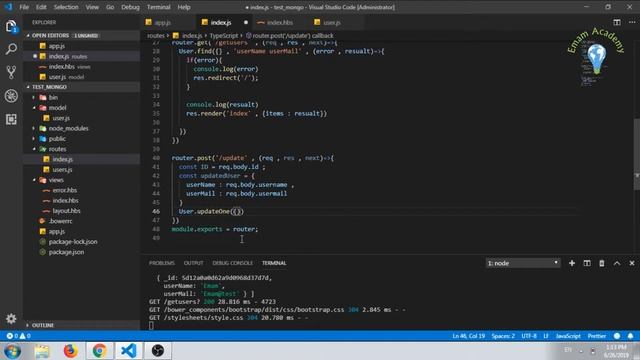Select terminal instance dropdown '1: node'

523,263
